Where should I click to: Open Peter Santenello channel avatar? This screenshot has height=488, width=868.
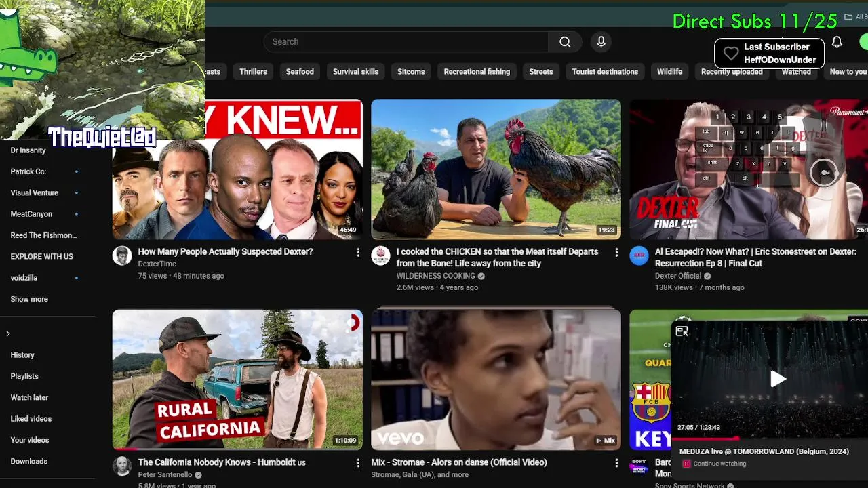122,466
